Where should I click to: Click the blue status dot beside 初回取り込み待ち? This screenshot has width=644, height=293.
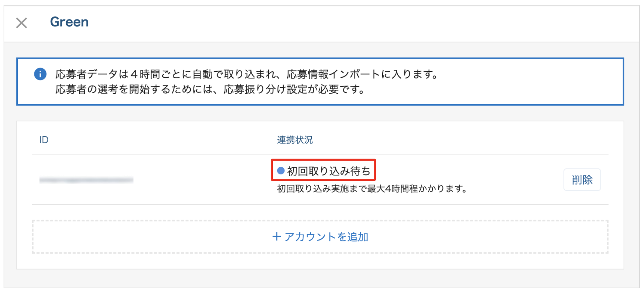(281, 171)
